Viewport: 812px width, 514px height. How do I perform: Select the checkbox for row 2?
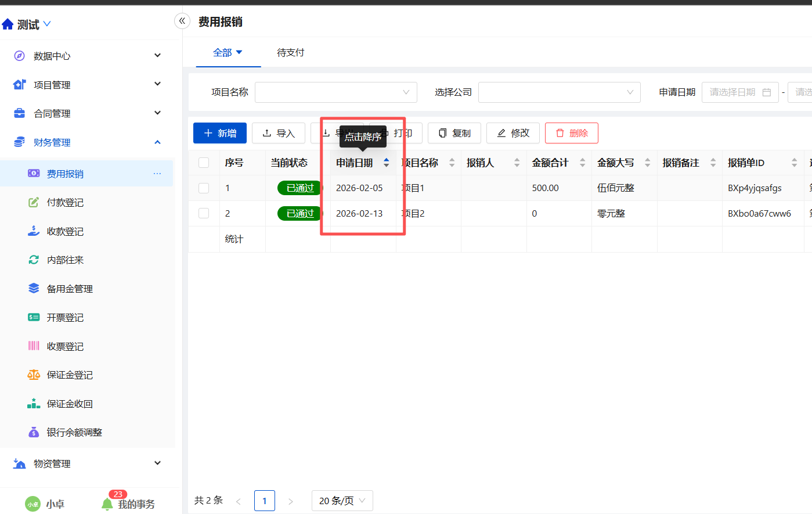(204, 213)
